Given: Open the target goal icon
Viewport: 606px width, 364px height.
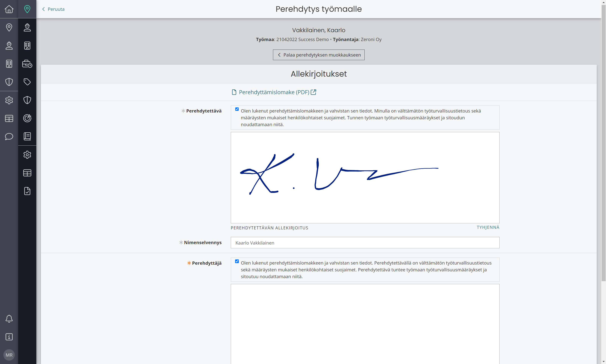Looking at the screenshot, I should [x=27, y=118].
